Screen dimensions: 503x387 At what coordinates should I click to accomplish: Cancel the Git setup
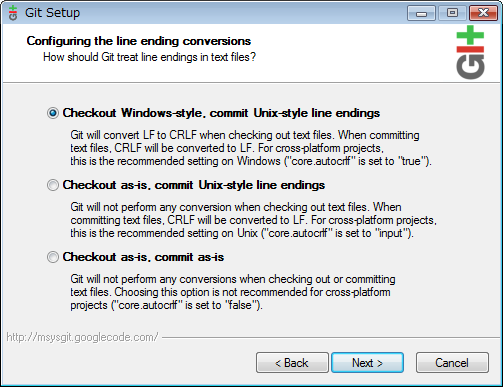click(452, 363)
